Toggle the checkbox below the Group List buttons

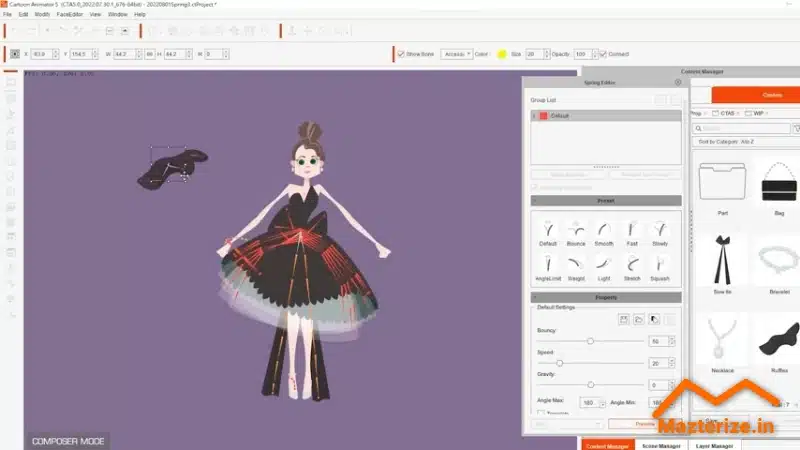tap(535, 187)
